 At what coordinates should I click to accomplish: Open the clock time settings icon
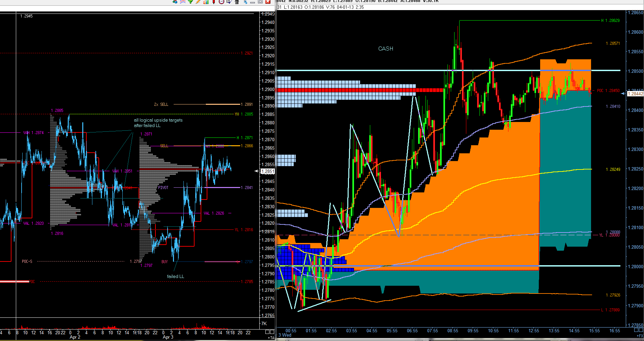coord(222,2)
